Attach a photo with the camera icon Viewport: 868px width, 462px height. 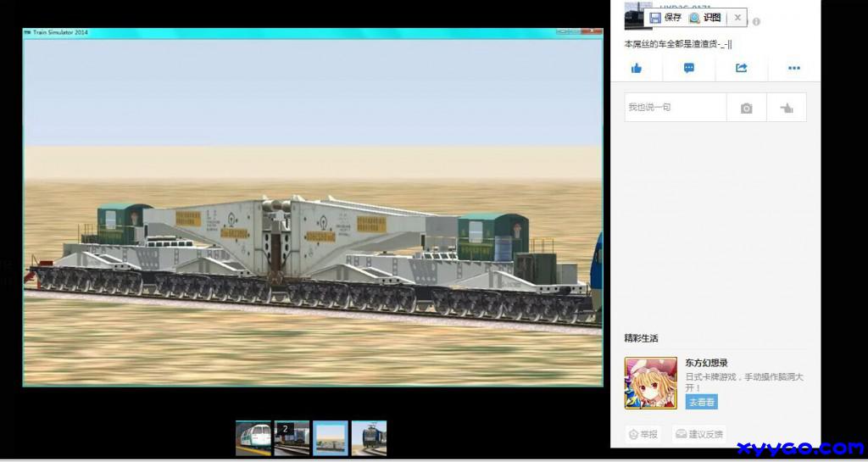746,109
